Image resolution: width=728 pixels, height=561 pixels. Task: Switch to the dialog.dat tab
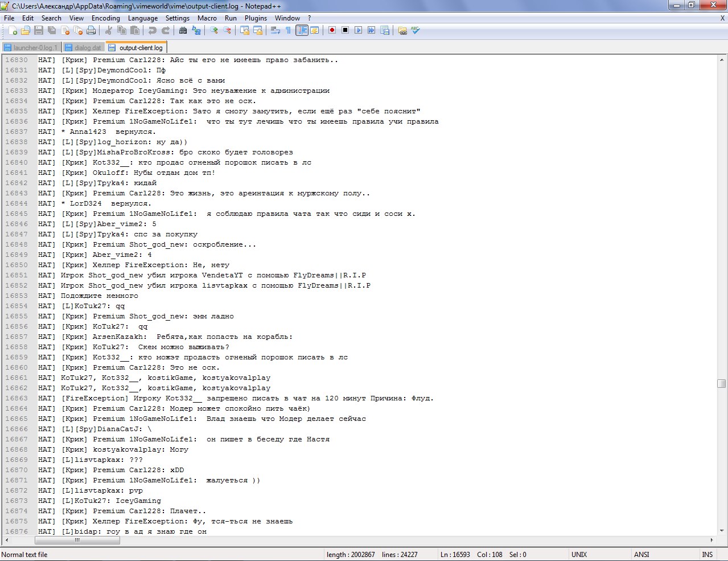pos(84,48)
